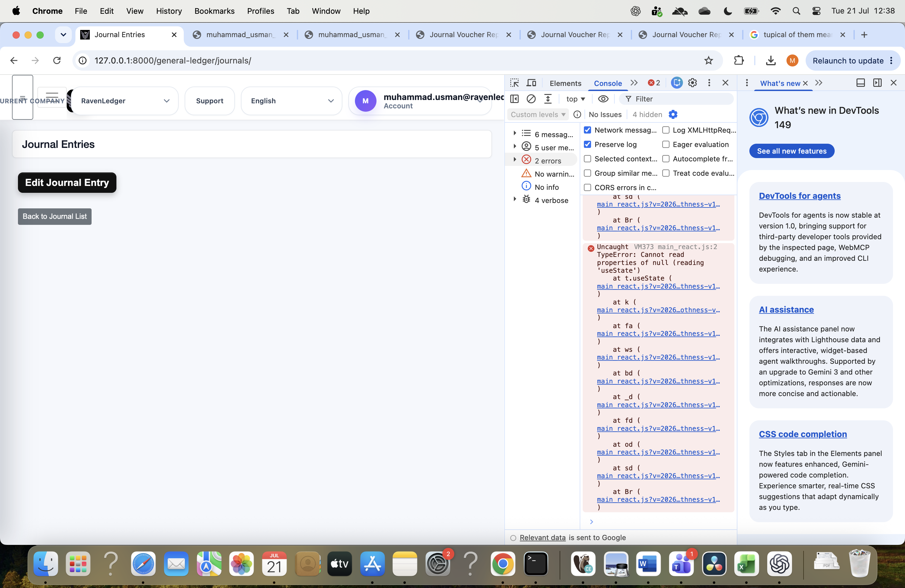Open DevTools settings gear icon
The height and width of the screenshot is (588, 905).
(693, 83)
